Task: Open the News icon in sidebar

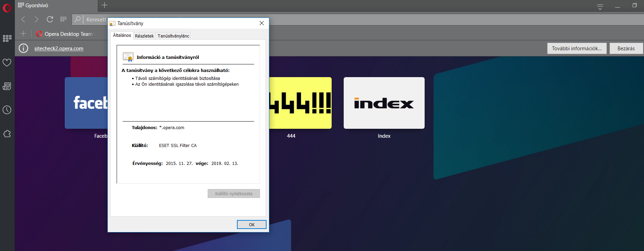Action: point(7,86)
